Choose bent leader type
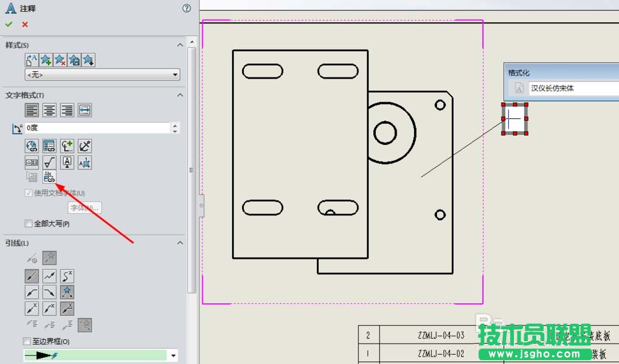Viewport: 619px width, 364px height. point(50,308)
